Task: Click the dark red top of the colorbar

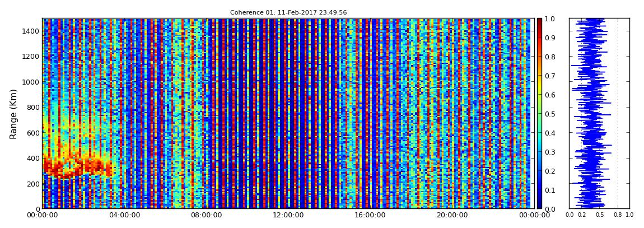Action: pyautogui.click(x=540, y=22)
